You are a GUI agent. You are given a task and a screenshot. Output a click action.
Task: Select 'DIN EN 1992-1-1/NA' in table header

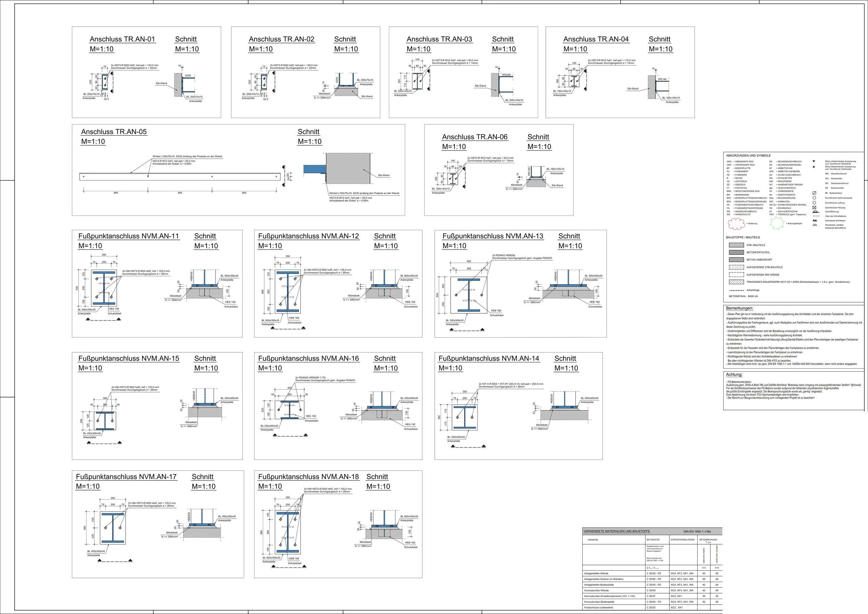tap(697, 532)
